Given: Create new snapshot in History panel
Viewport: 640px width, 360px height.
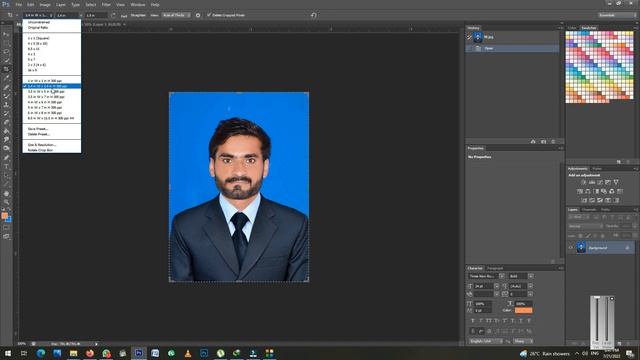Looking at the screenshot, I should 543,142.
